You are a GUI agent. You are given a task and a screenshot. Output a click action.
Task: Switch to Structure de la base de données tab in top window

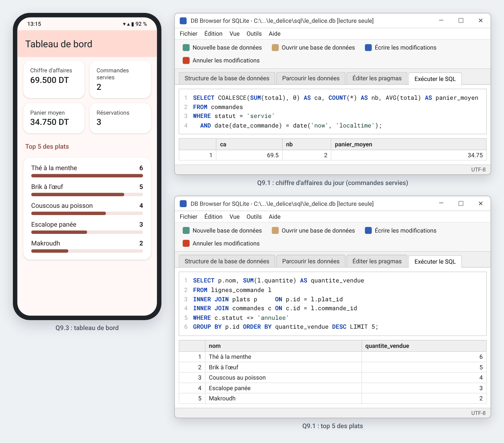click(x=227, y=78)
